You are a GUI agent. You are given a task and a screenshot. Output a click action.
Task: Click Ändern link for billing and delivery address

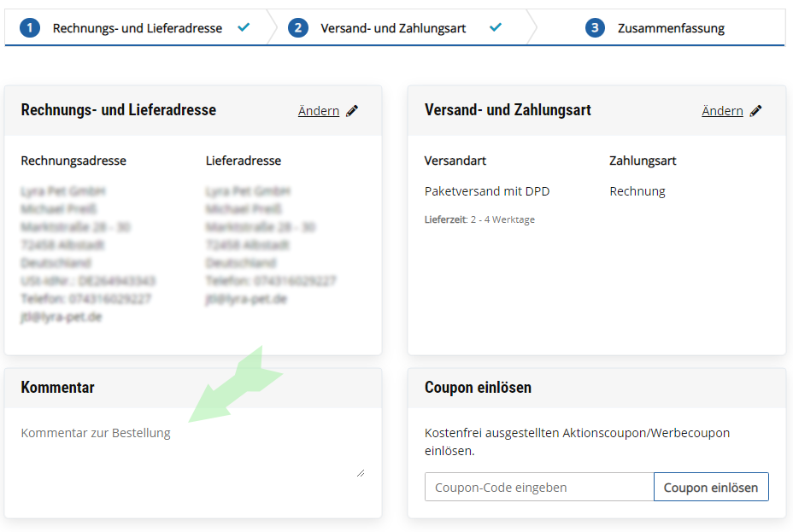[319, 111]
